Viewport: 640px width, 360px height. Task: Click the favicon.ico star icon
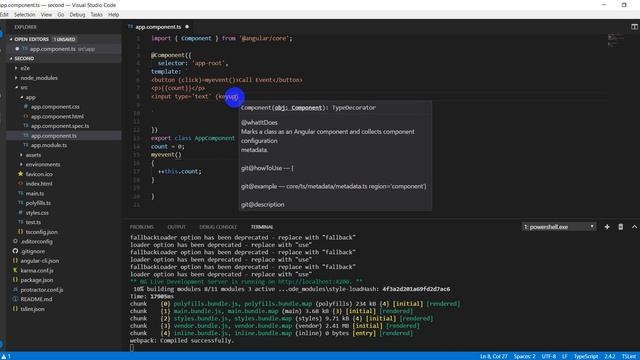point(20,174)
